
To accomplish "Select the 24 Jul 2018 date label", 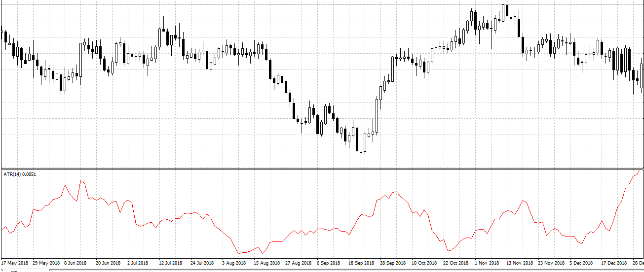I will [202, 263].
